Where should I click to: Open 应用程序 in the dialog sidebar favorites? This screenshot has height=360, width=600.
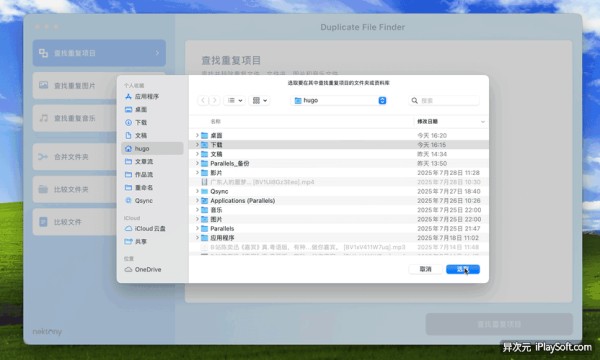(147, 96)
